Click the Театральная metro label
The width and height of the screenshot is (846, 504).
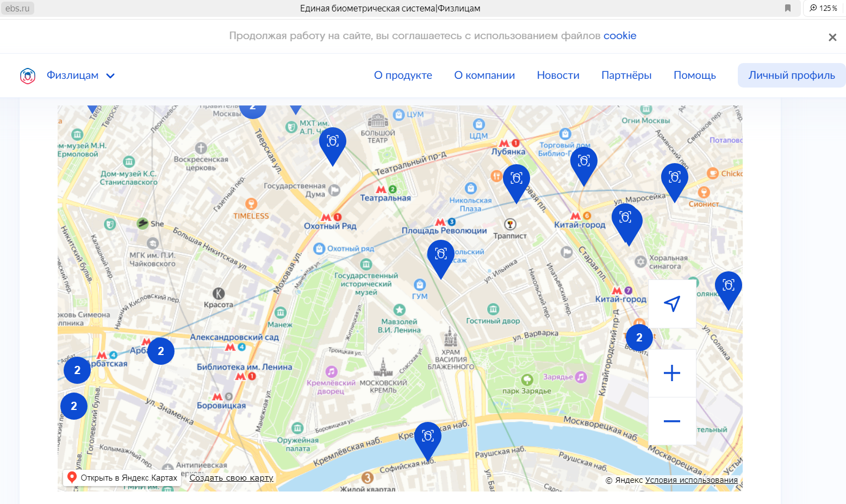(385, 198)
